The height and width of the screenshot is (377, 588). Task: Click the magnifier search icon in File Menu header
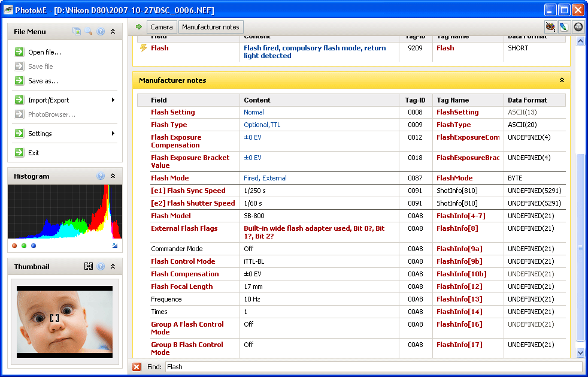(x=89, y=32)
